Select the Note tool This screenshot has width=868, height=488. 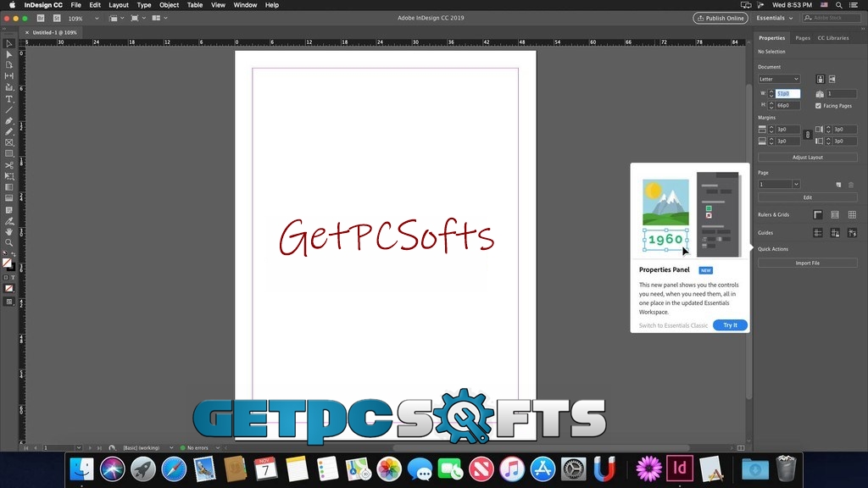8,210
